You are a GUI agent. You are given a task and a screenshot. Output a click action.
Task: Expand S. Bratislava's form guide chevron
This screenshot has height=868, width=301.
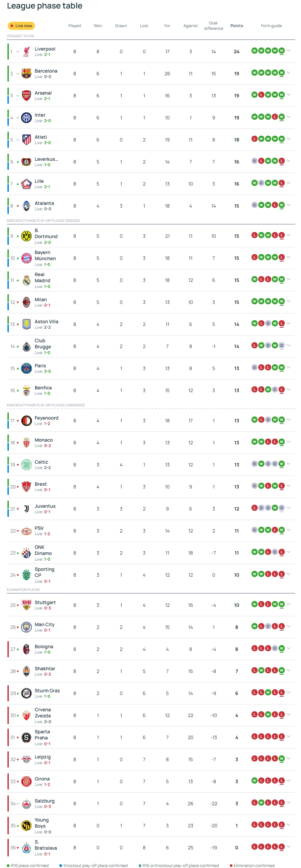click(288, 847)
